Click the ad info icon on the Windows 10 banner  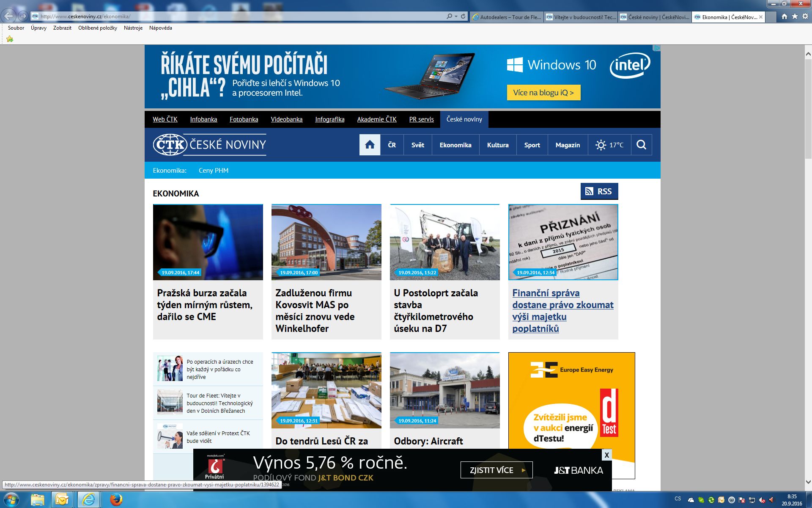(656, 48)
